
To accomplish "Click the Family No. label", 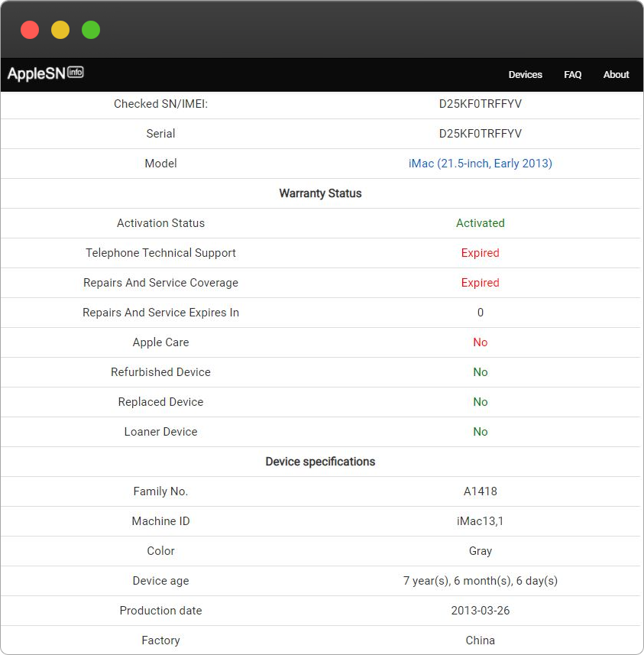I will pos(160,491).
